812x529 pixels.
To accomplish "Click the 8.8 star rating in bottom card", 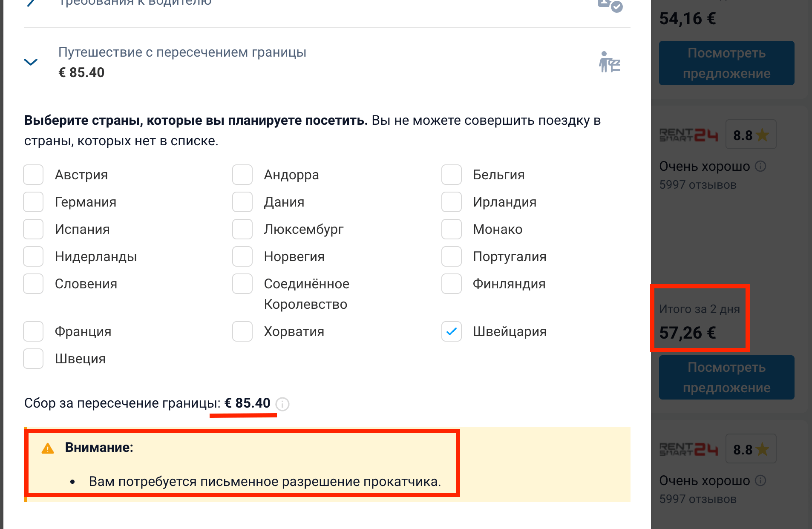I will pos(750,449).
